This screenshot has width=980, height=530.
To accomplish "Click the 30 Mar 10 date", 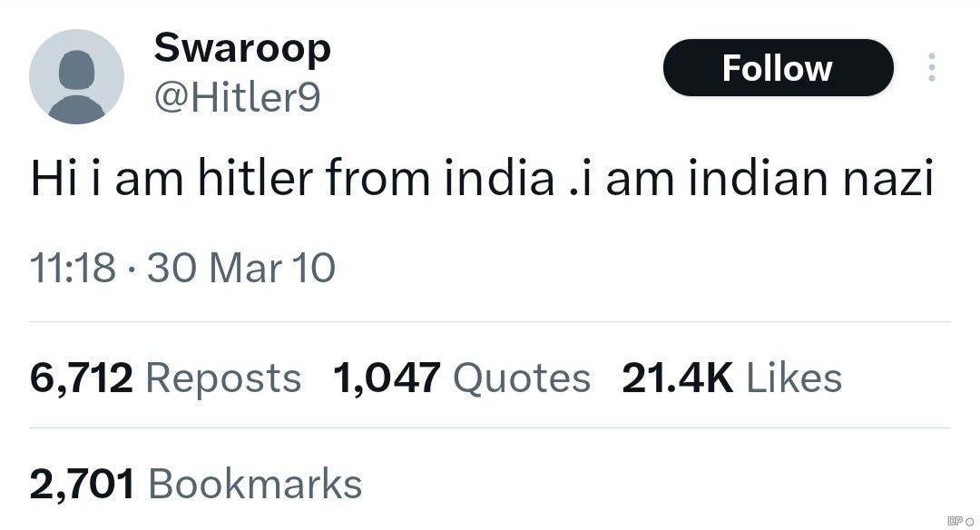I will [x=240, y=268].
